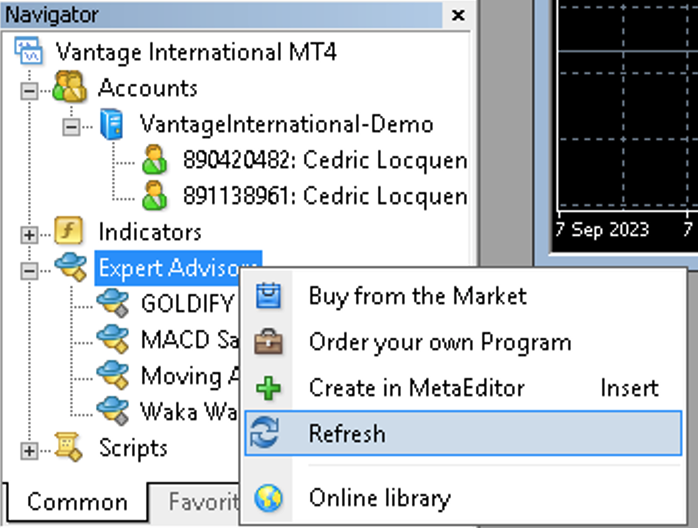Click the green plus MetaEditor icon
Screen dimensions: 698x528
268,388
